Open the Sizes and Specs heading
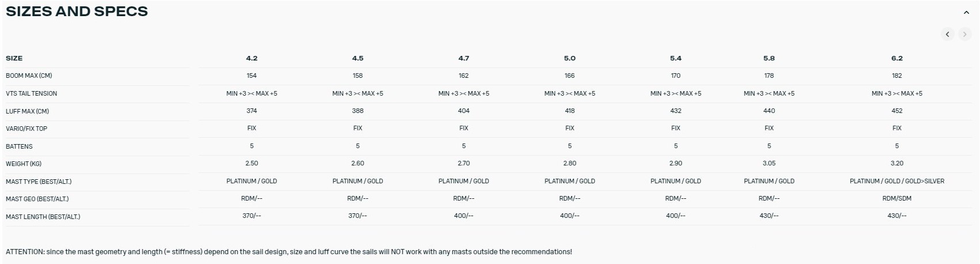The width and height of the screenshot is (980, 264). tap(77, 12)
